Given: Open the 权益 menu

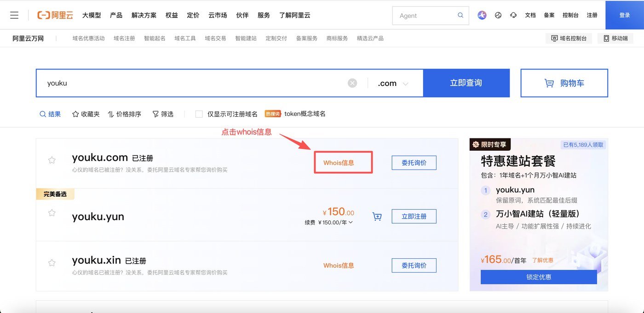Looking at the screenshot, I should [172, 15].
